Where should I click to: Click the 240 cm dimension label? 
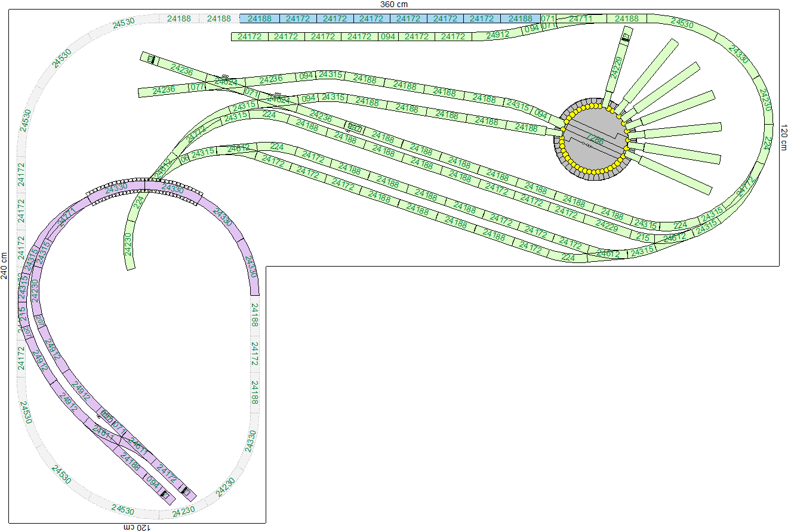(4, 265)
